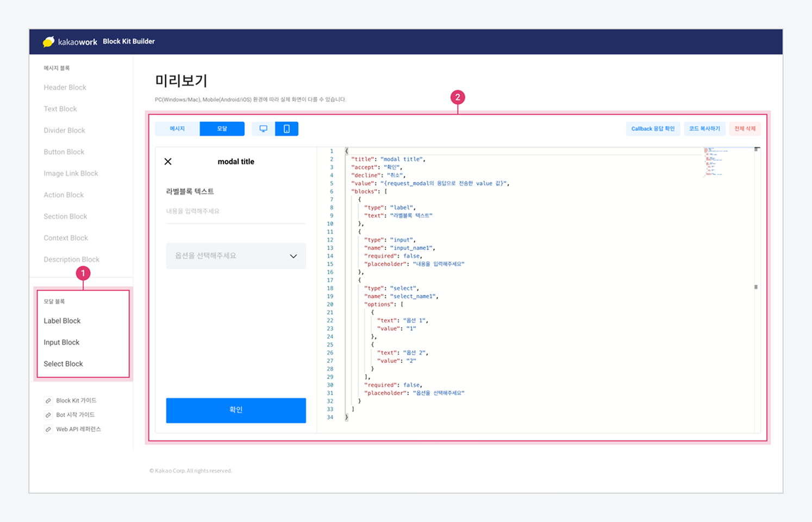Add a Description Block

click(71, 260)
